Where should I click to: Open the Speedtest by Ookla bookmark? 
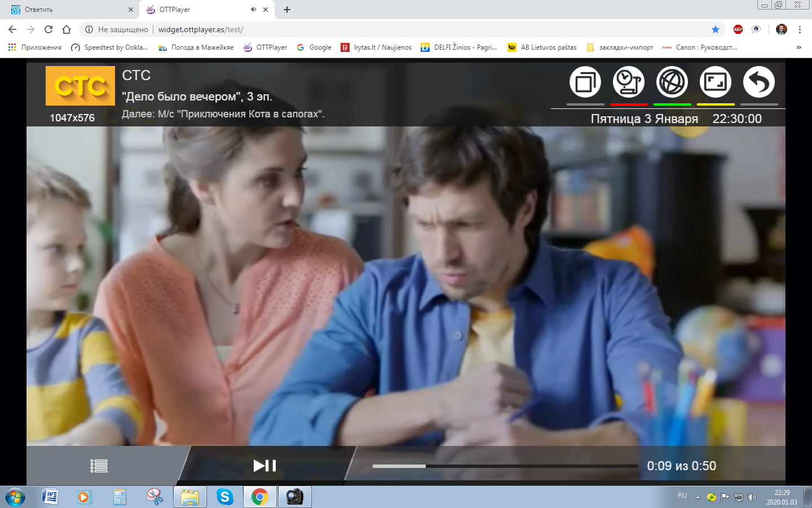[109, 47]
